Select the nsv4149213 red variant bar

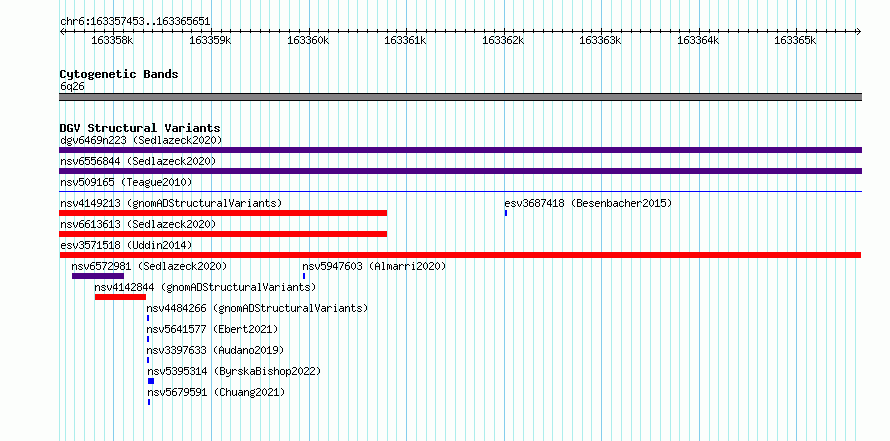pyautogui.click(x=223, y=213)
